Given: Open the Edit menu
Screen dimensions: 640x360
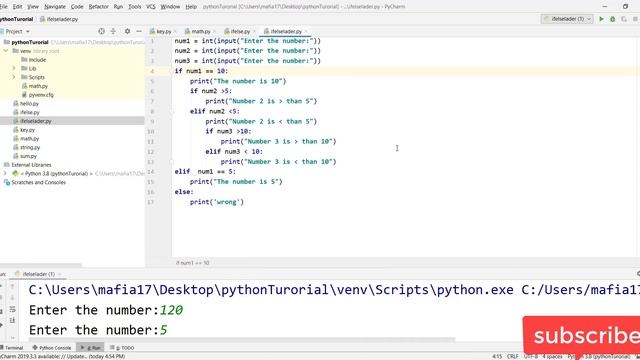Looking at the screenshot, I should coord(18,7).
